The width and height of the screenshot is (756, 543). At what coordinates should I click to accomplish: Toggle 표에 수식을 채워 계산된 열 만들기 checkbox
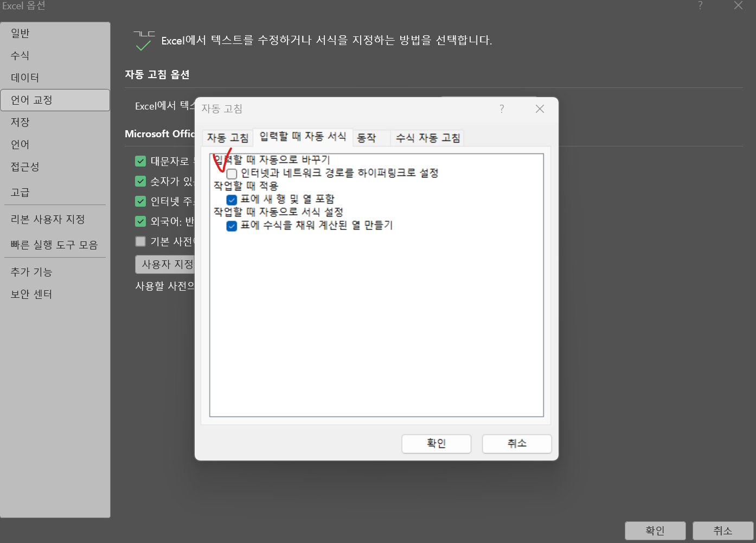pyautogui.click(x=232, y=226)
